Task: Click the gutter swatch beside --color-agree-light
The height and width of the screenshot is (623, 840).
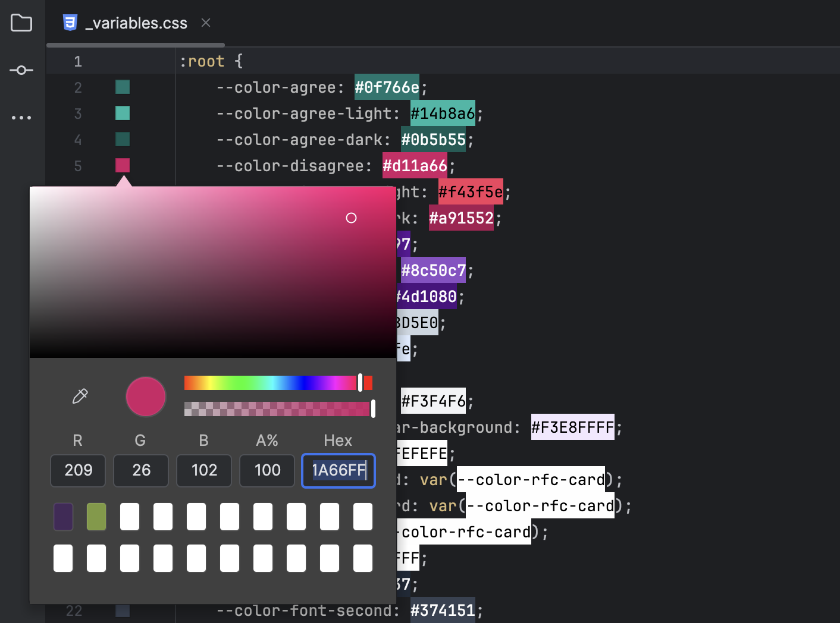Action: tap(122, 113)
